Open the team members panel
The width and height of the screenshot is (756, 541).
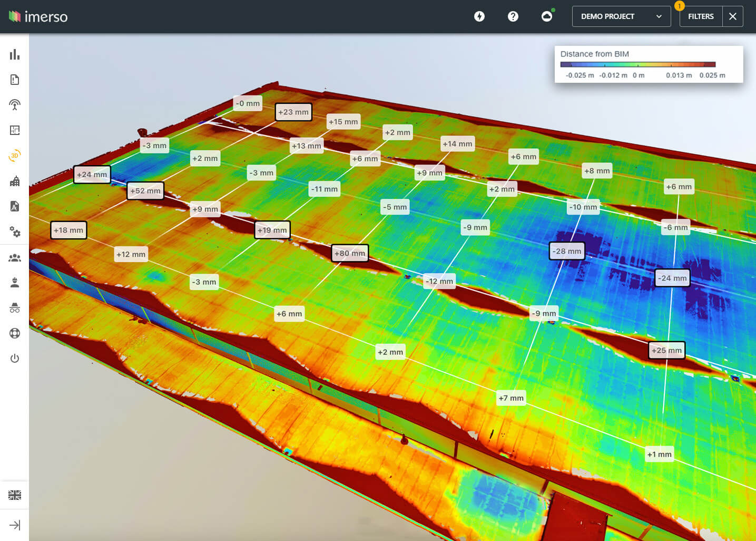point(14,257)
